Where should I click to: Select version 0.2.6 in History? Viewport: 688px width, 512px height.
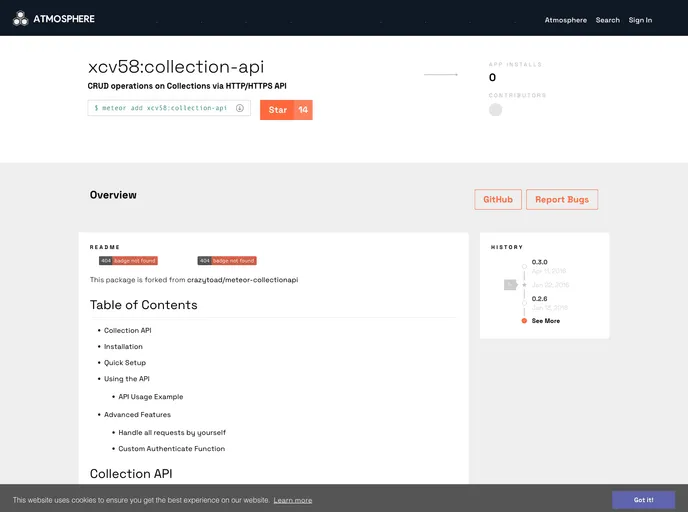pos(540,299)
